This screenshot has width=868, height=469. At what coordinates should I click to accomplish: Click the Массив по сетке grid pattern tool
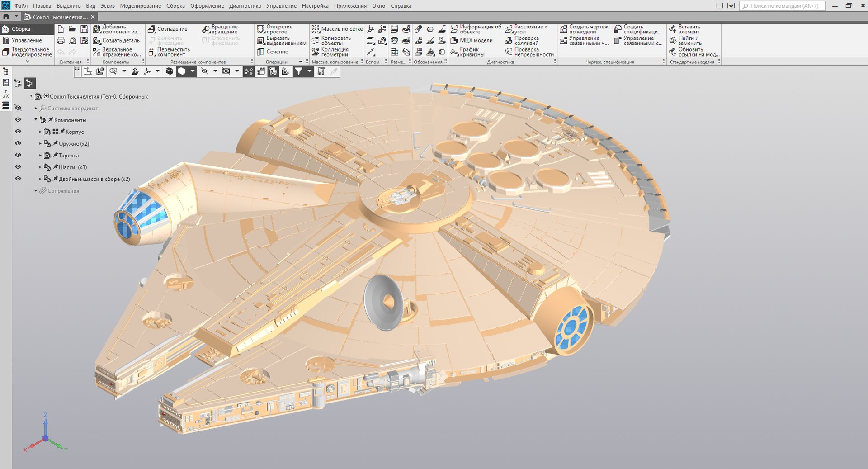coord(337,29)
